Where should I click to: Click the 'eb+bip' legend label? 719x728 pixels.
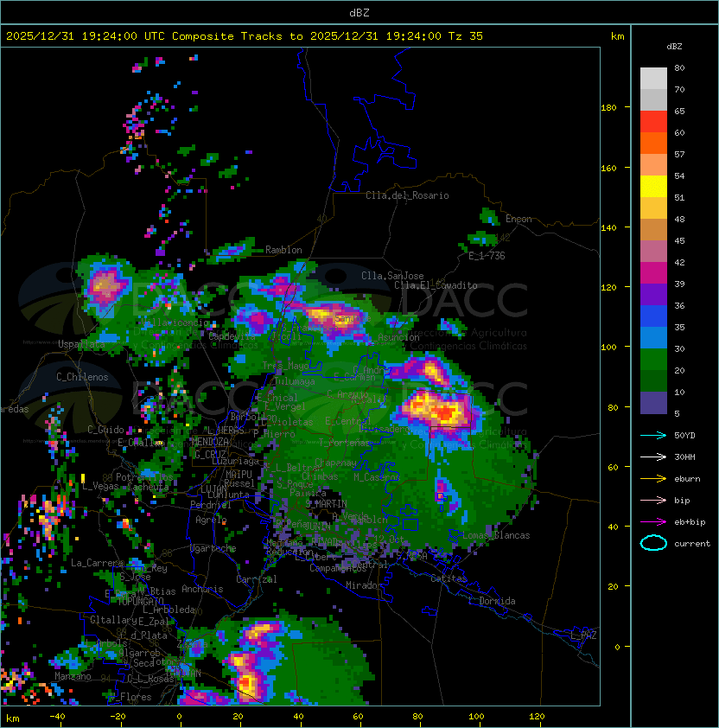point(690,522)
